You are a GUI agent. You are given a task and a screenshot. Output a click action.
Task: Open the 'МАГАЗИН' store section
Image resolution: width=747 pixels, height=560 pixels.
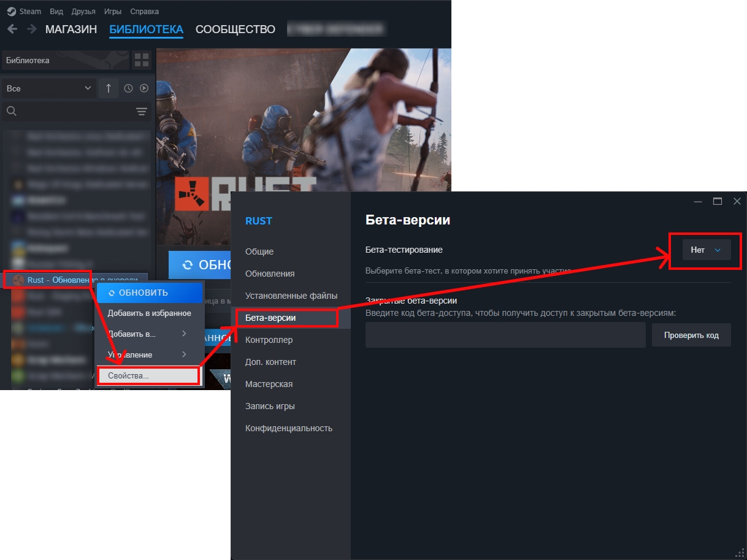click(x=71, y=29)
